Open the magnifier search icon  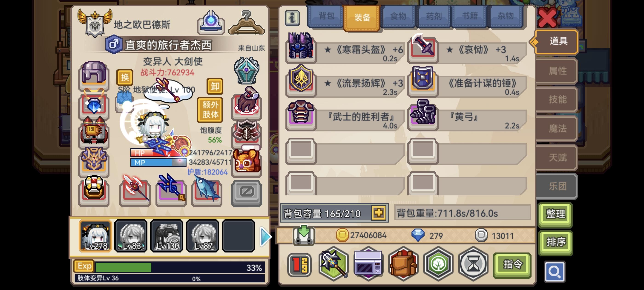tap(555, 272)
